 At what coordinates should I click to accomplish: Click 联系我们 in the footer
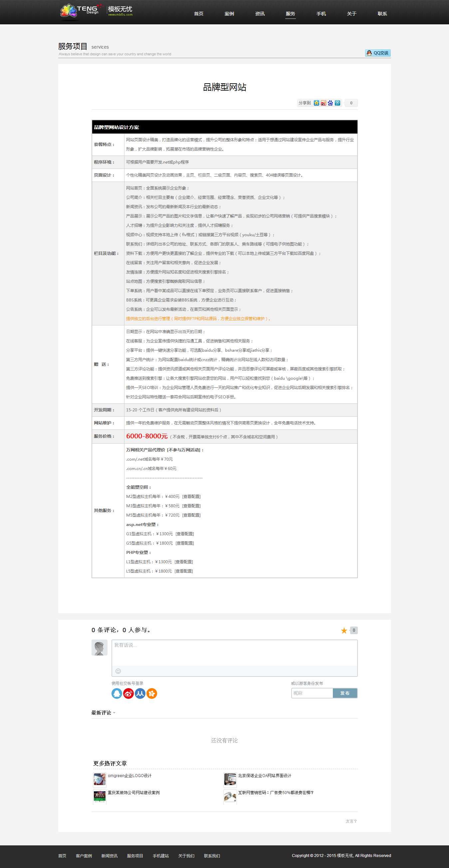click(212, 856)
